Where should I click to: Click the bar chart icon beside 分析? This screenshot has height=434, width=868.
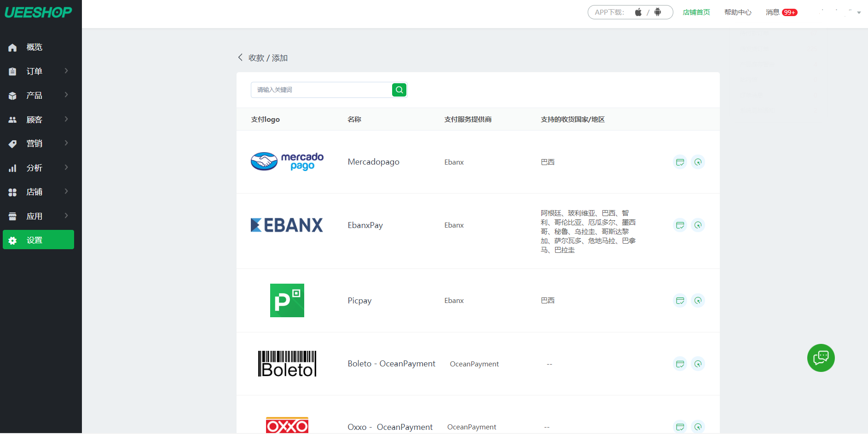12,168
